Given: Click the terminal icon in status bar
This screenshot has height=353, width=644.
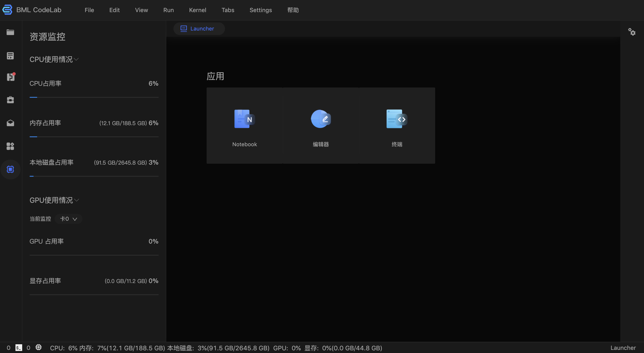Looking at the screenshot, I should coord(19,347).
